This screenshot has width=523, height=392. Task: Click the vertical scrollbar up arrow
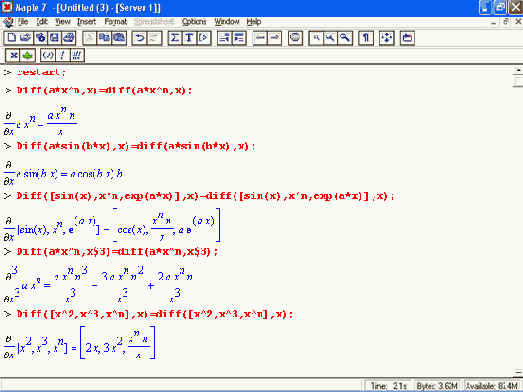[518, 70]
